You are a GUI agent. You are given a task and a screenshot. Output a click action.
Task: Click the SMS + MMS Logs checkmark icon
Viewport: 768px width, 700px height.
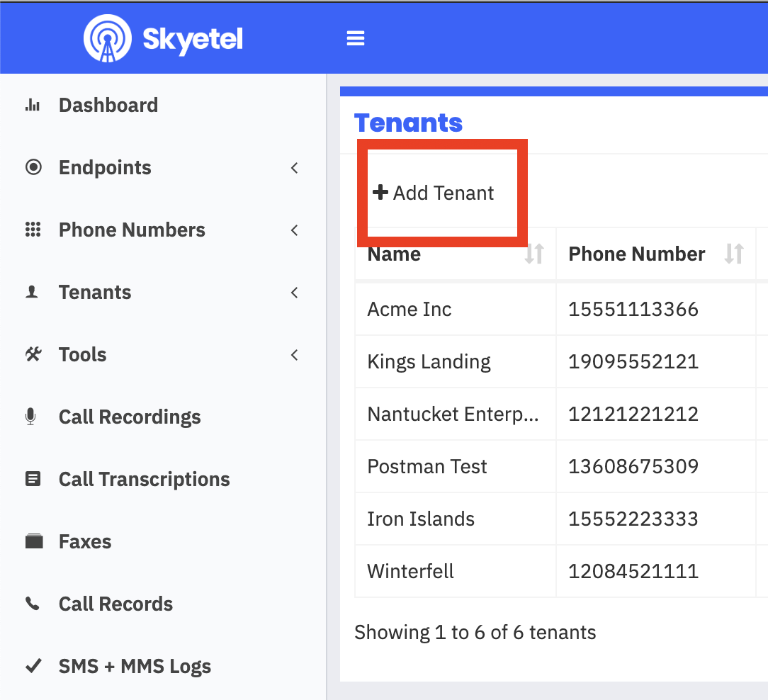tap(33, 666)
